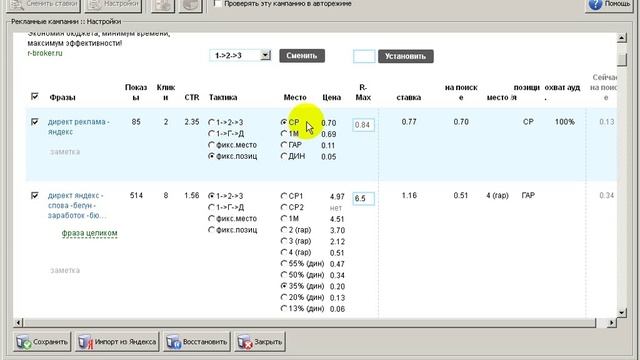Uncheck the директ яндекс - слова row checkbox
The width and height of the screenshot is (640, 360).
tap(35, 196)
